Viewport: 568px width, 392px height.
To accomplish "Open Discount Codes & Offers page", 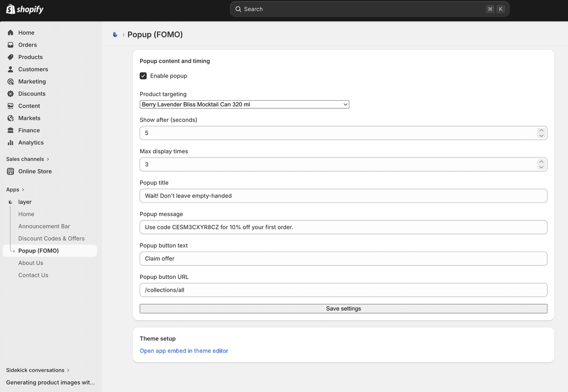I will 52,238.
